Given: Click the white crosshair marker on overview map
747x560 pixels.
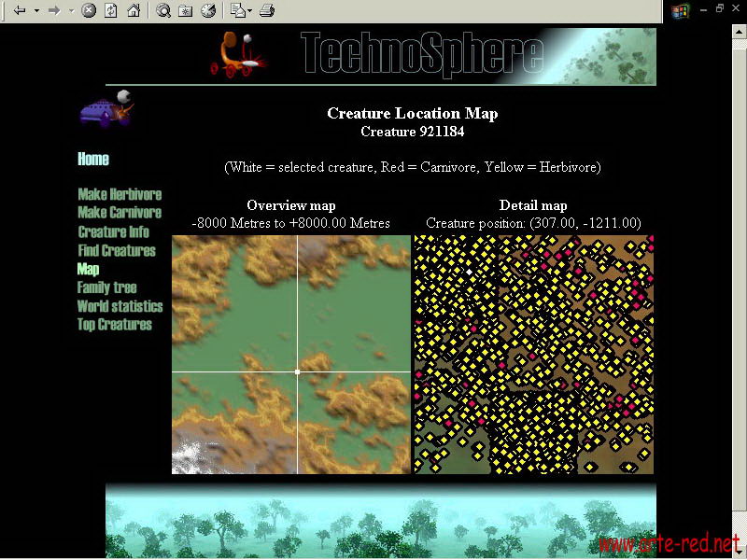Looking at the screenshot, I should 297,371.
